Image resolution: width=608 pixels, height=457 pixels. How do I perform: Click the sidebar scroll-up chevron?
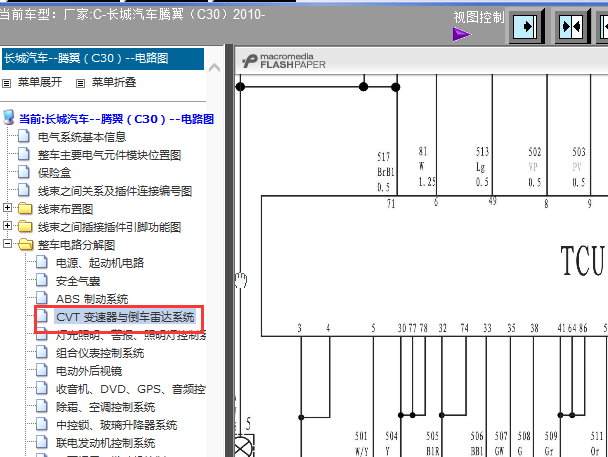click(x=214, y=68)
